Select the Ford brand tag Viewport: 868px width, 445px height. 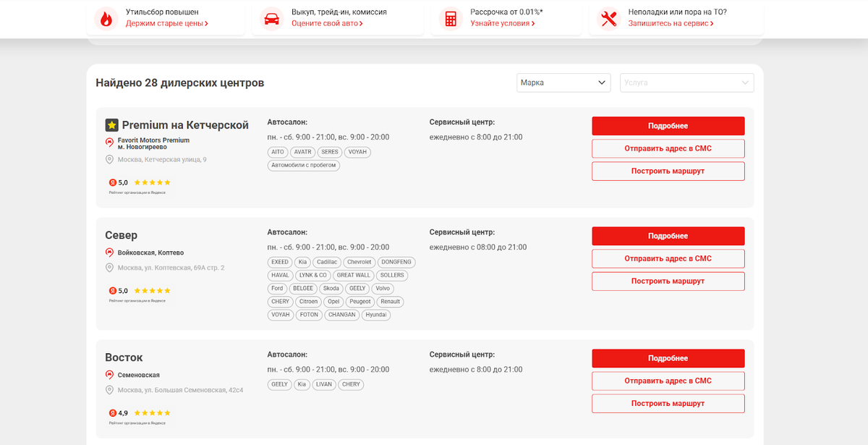(277, 288)
